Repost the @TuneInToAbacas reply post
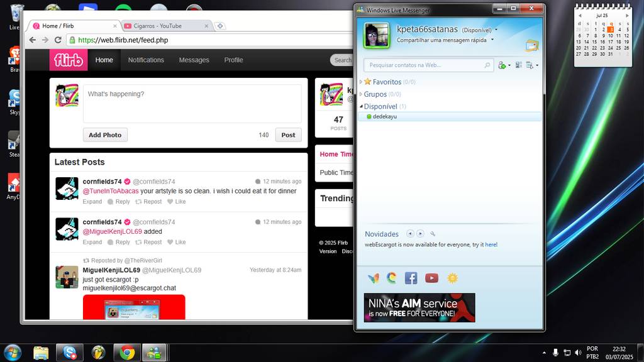644x362 pixels. click(148, 202)
